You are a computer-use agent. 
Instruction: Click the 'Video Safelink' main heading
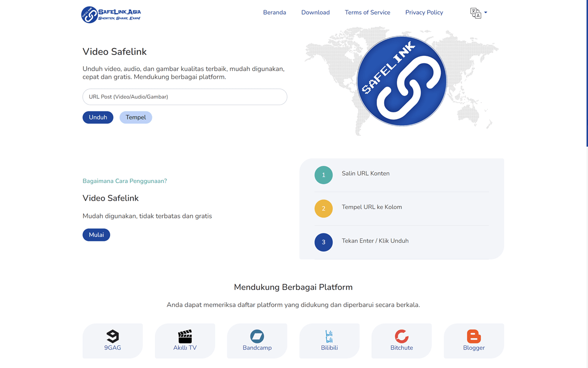(115, 52)
